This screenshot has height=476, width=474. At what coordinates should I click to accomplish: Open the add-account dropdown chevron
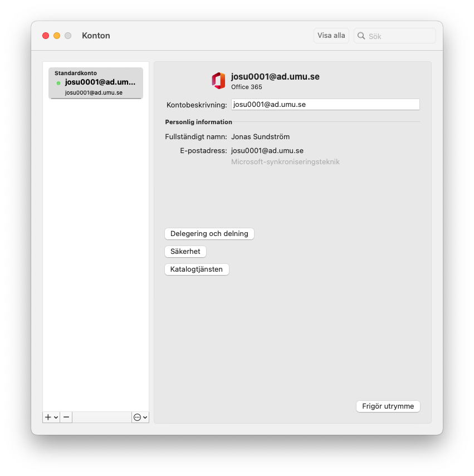point(56,418)
